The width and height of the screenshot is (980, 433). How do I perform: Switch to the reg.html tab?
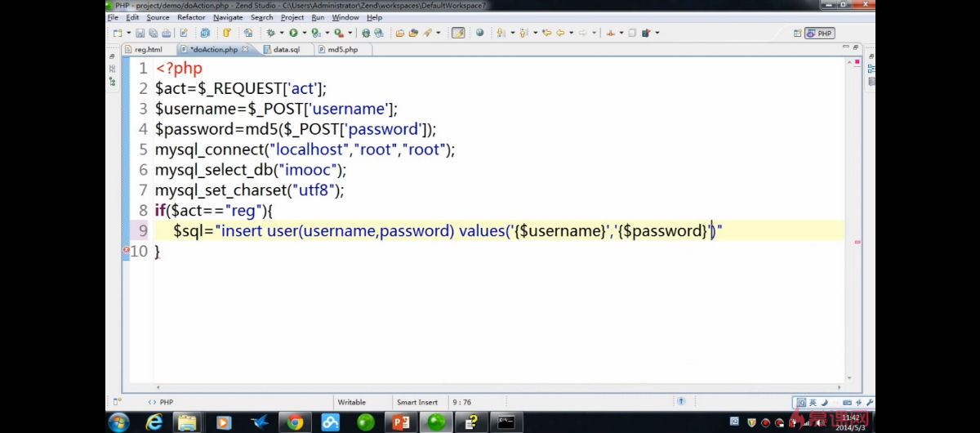[x=143, y=50]
